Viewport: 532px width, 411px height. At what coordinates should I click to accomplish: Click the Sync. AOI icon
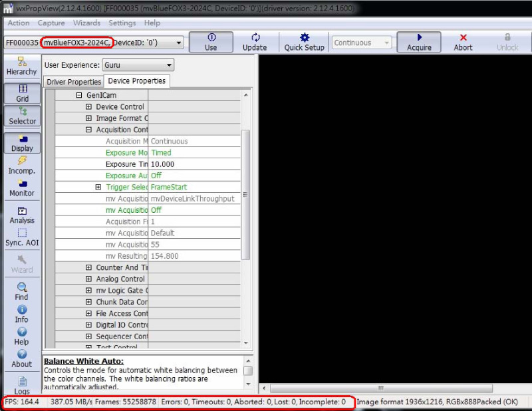[22, 237]
